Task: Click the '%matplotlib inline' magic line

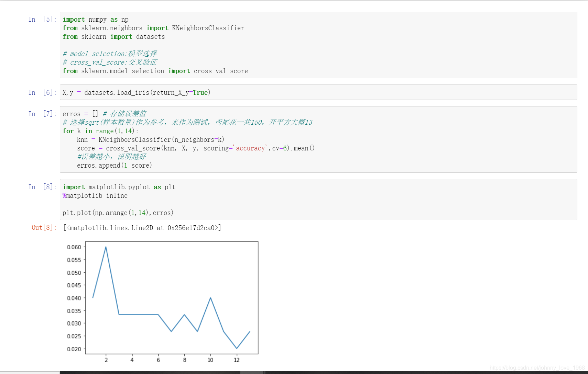Action: click(95, 196)
